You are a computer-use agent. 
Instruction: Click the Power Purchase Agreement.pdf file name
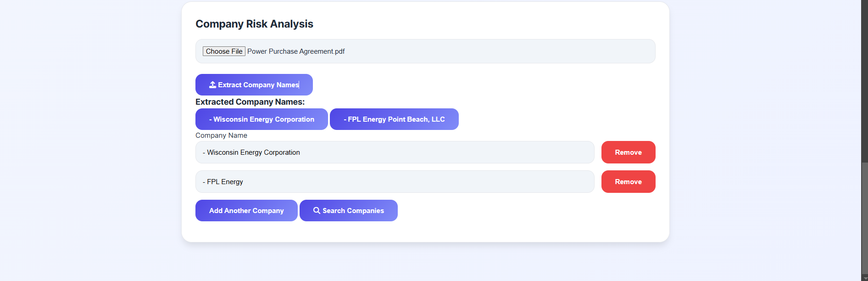point(296,51)
